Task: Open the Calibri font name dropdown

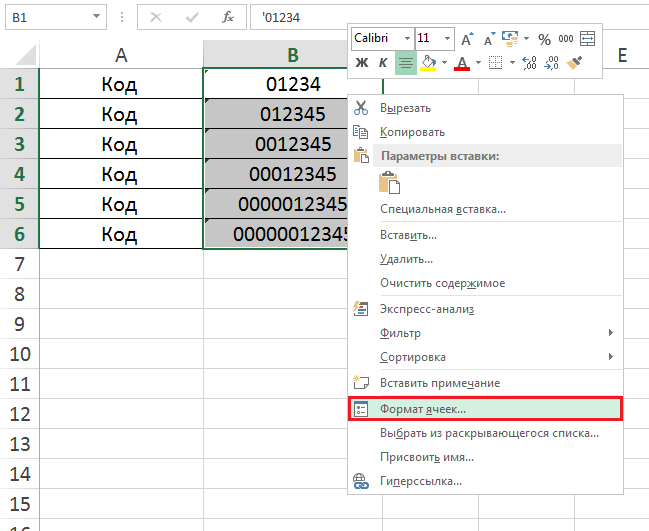Action: pyautogui.click(x=407, y=38)
